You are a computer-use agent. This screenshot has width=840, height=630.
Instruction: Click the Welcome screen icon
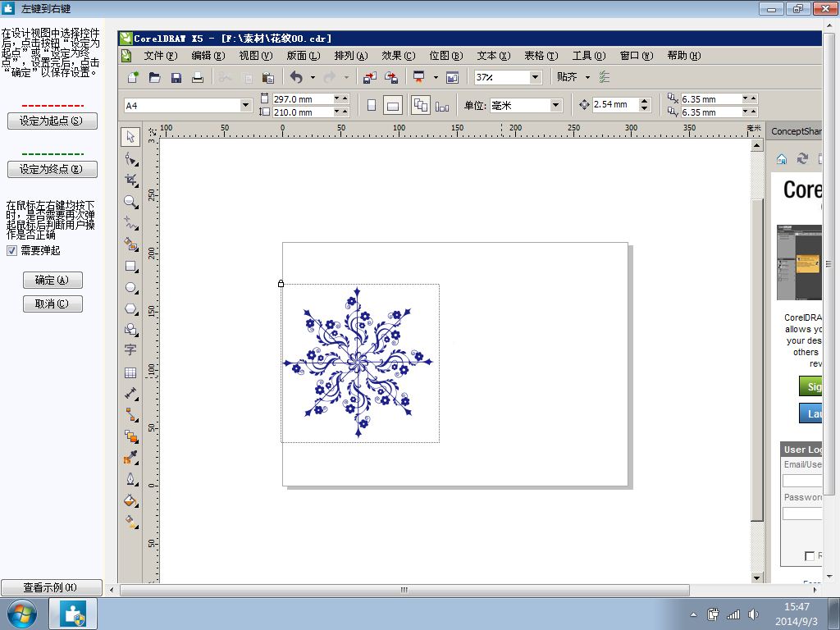[453, 77]
